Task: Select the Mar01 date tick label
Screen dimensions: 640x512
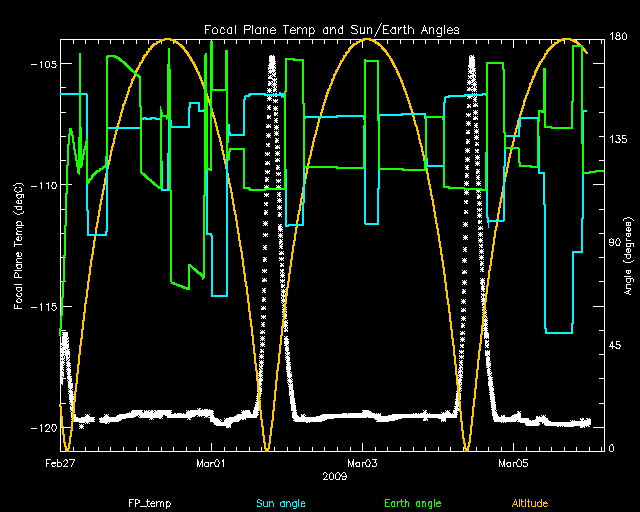Action: (x=210, y=464)
